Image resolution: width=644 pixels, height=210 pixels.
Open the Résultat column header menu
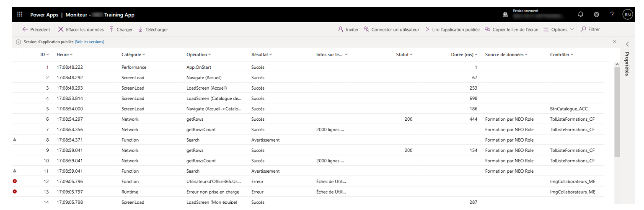(x=261, y=54)
